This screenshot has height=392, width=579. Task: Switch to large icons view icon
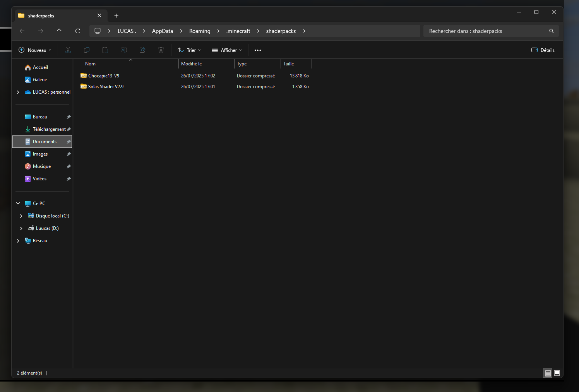(x=557, y=373)
